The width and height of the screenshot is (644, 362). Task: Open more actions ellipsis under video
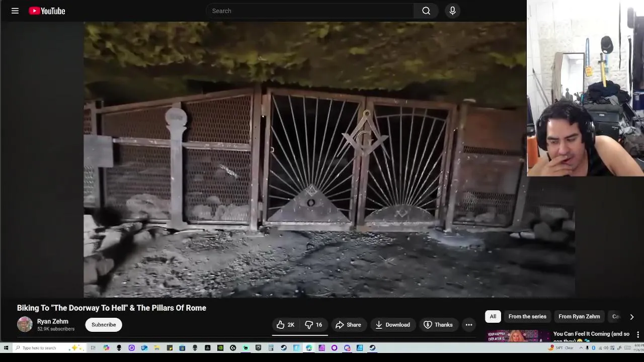tap(469, 325)
